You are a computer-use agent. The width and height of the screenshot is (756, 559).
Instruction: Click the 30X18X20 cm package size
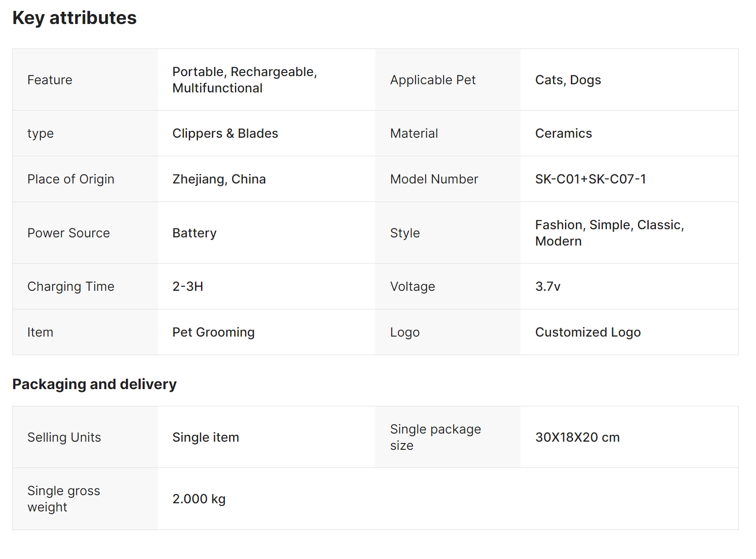[x=577, y=437]
